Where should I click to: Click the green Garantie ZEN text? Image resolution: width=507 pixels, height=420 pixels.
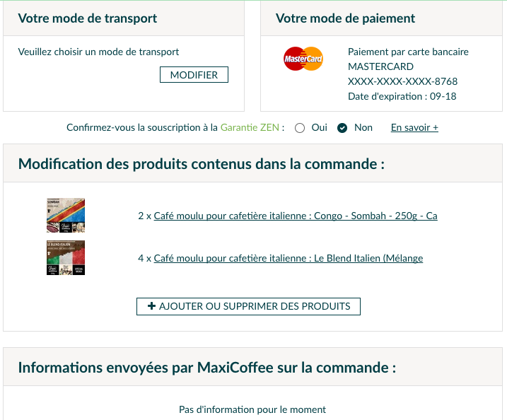point(250,127)
